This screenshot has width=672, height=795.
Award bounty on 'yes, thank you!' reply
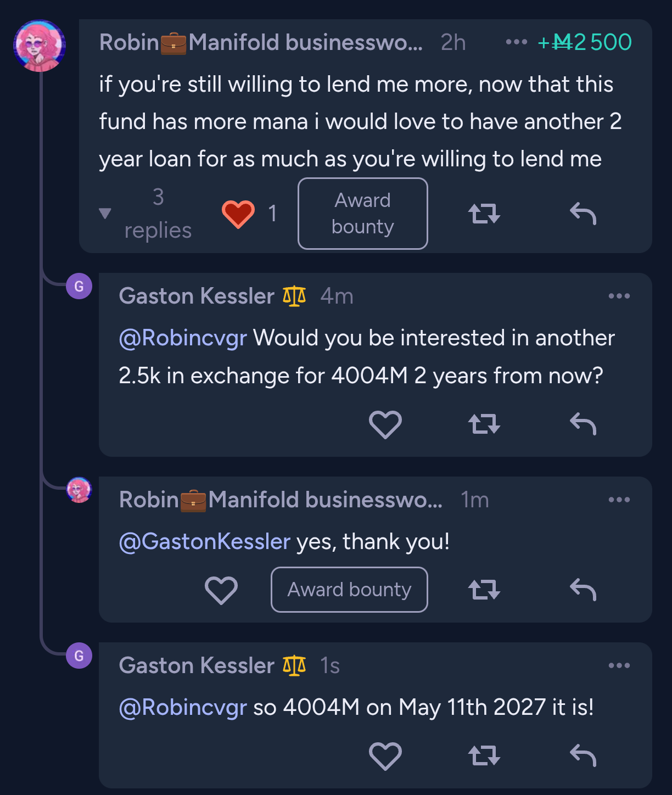point(349,590)
